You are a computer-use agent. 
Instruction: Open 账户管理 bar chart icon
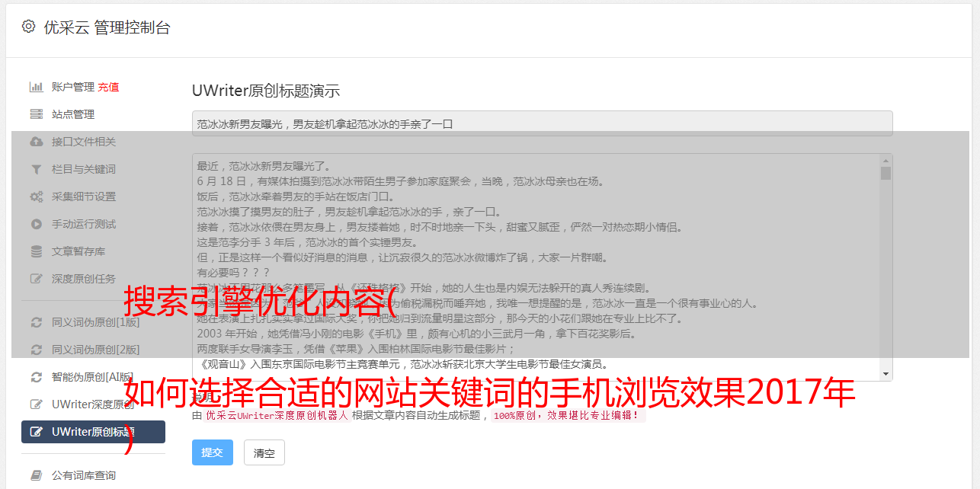click(x=36, y=87)
